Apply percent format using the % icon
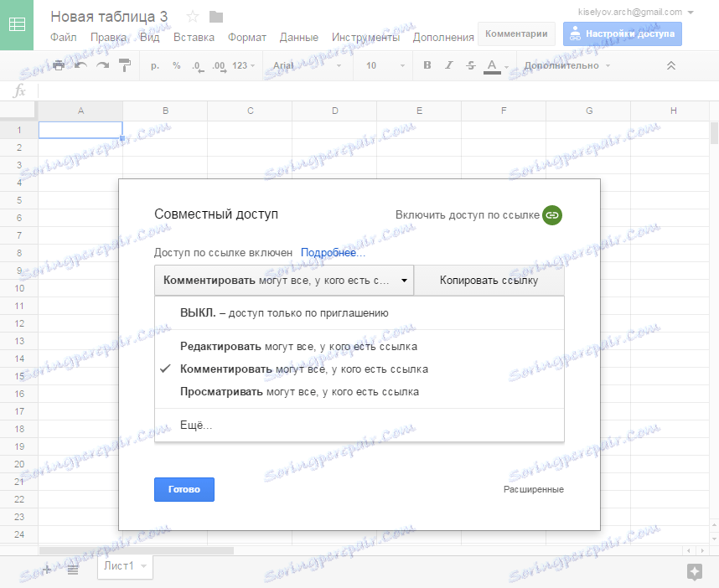 pyautogui.click(x=177, y=64)
